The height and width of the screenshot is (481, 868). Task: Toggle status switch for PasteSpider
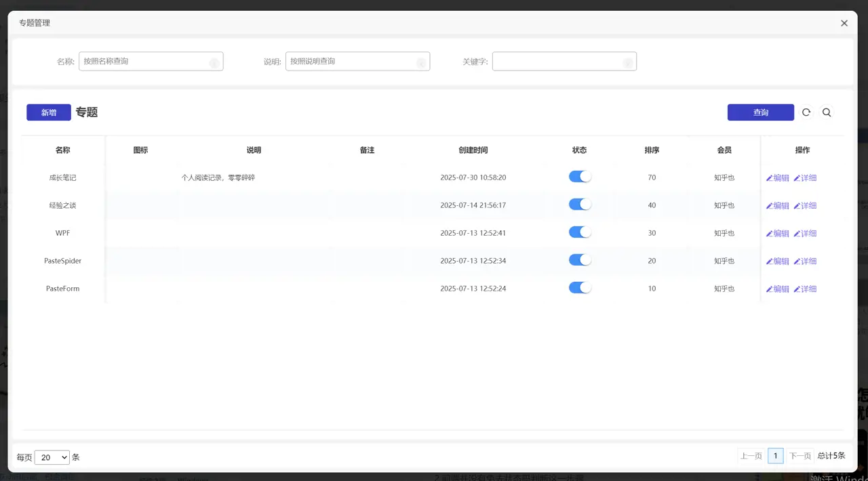pos(580,260)
